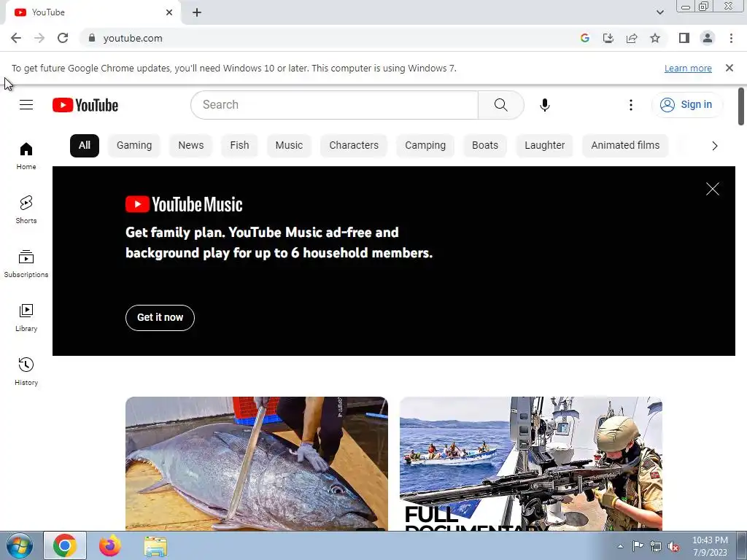The width and height of the screenshot is (747, 560).
Task: Open a new browser tab
Action: tap(197, 12)
